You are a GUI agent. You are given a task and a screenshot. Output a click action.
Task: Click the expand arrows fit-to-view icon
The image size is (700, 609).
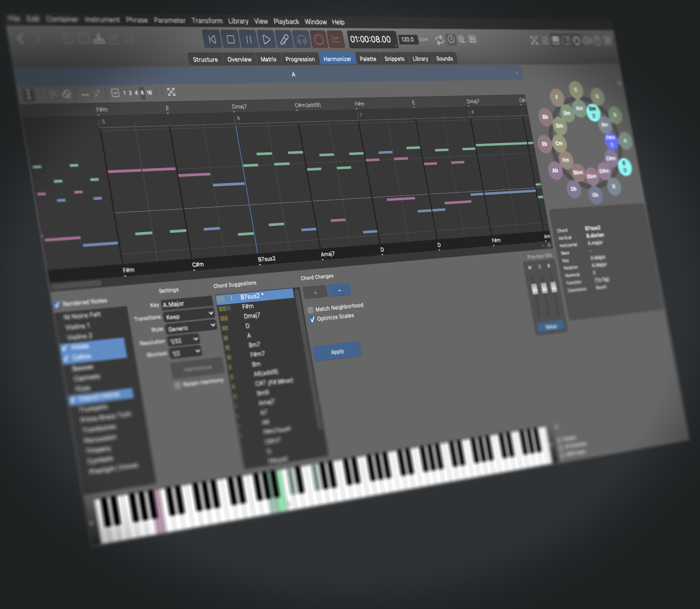[171, 92]
